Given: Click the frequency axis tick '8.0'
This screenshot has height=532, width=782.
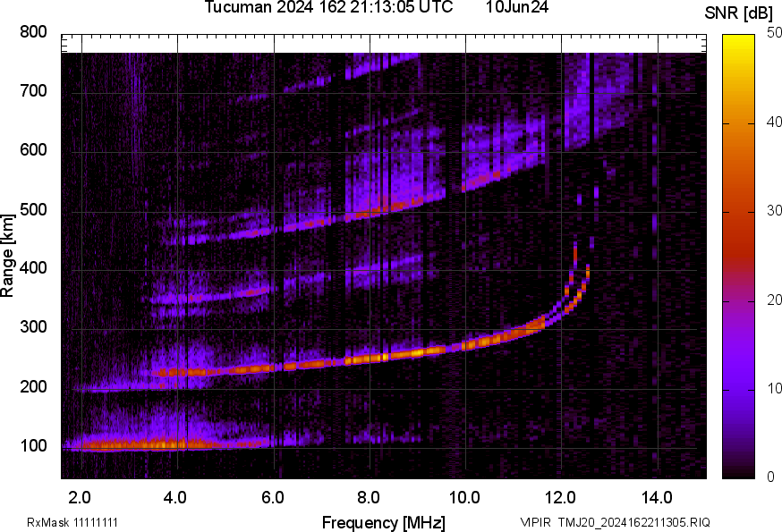Looking at the screenshot, I should [x=369, y=498].
